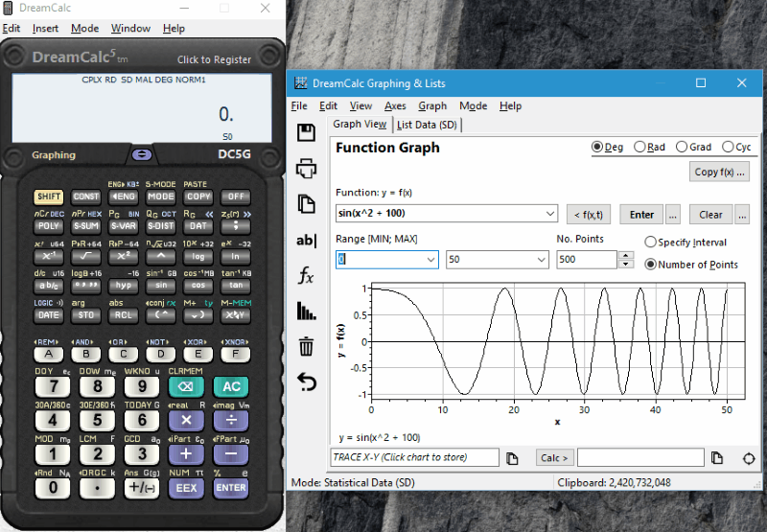Select the Deg angle mode
This screenshot has width=767, height=532.
click(x=607, y=148)
